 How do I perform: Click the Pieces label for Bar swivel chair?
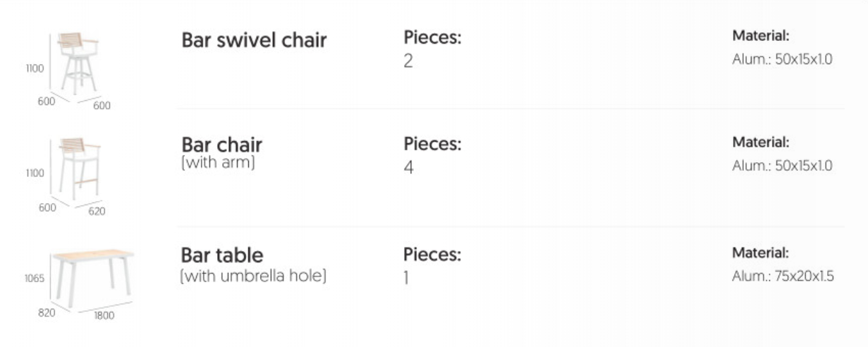(432, 38)
